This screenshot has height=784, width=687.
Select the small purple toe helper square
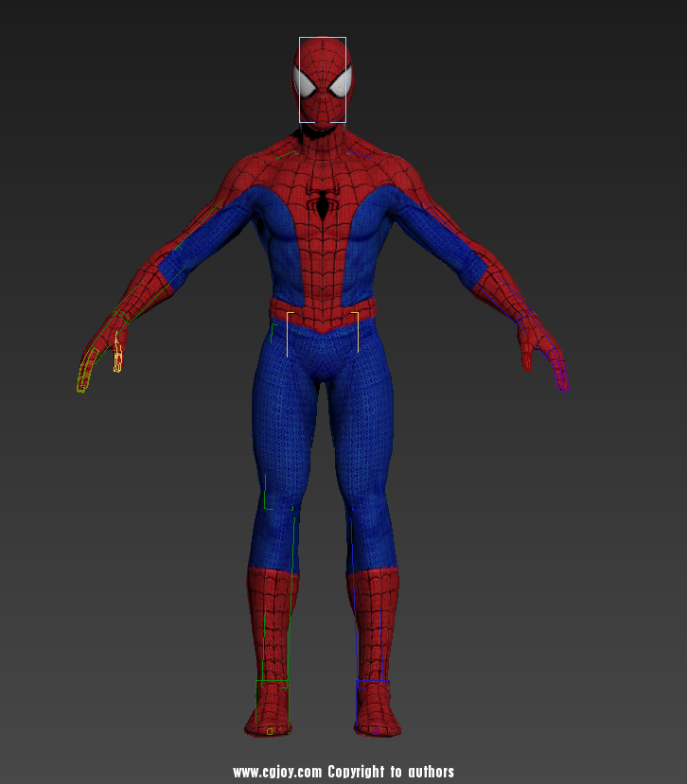(375, 730)
